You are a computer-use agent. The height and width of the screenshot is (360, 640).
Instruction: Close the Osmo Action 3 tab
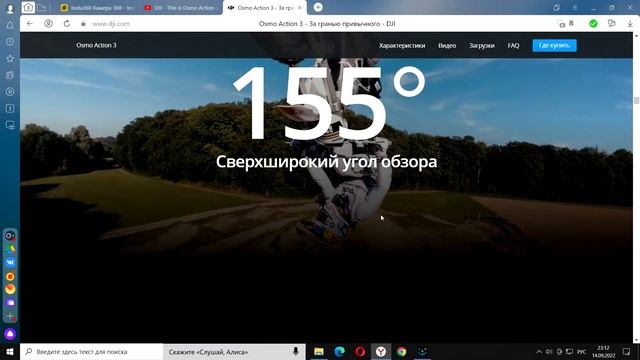click(x=300, y=8)
